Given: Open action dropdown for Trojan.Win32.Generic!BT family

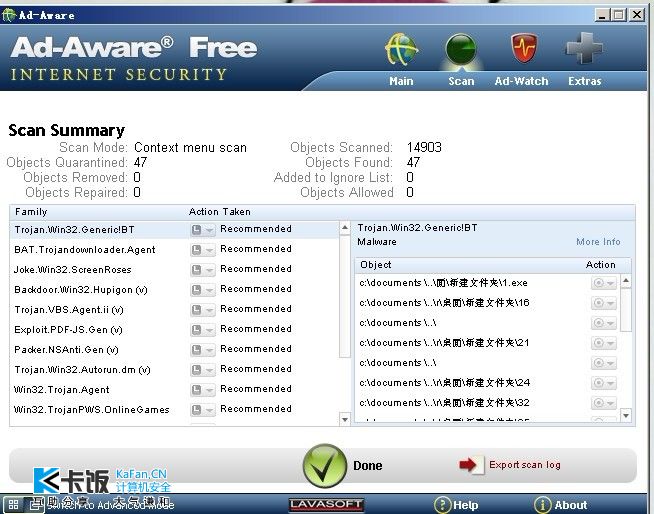Looking at the screenshot, I should pos(203,230).
